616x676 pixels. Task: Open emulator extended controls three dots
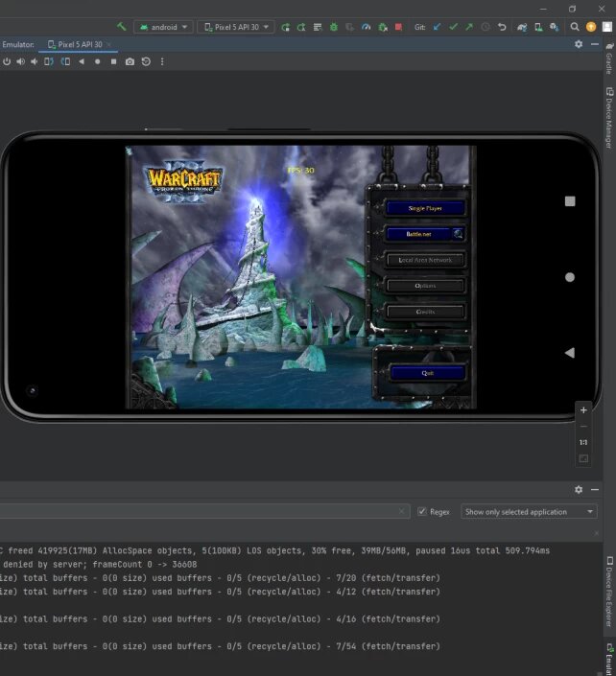pos(162,61)
